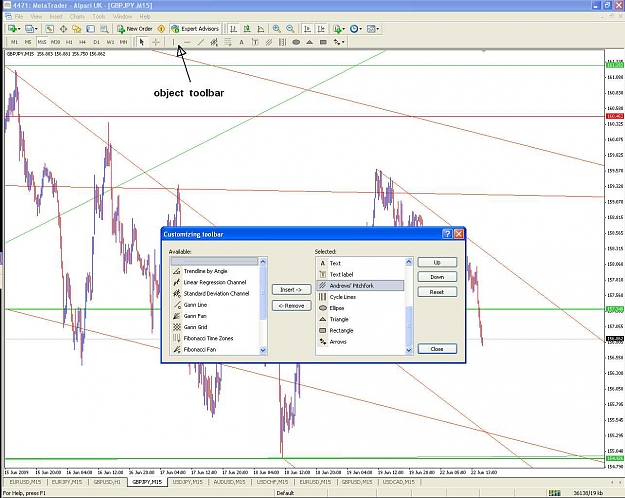Zoom out of the chart
Image resolution: width=625 pixels, height=498 pixels.
(x=290, y=29)
